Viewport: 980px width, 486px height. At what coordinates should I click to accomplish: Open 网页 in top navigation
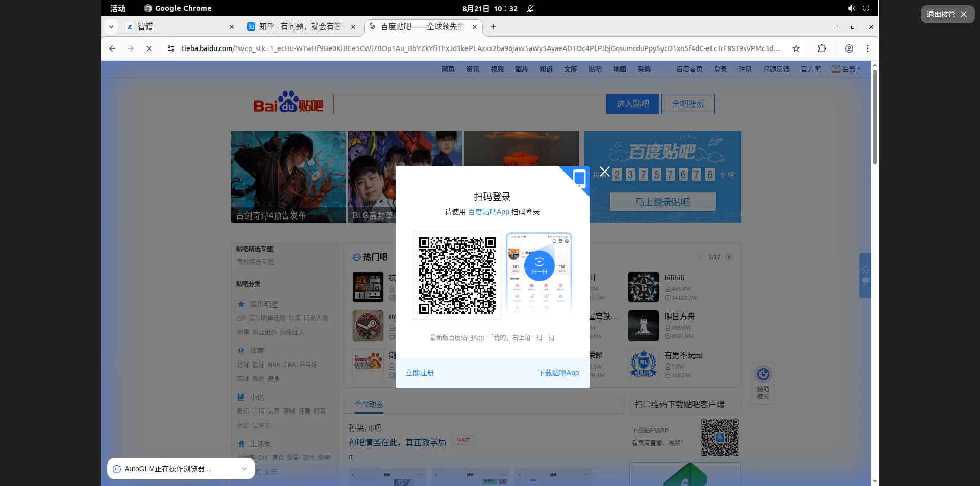(448, 69)
